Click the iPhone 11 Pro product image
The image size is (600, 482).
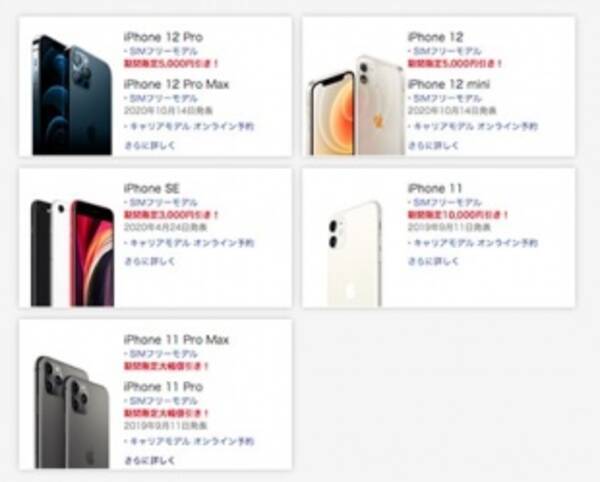(x=72, y=412)
